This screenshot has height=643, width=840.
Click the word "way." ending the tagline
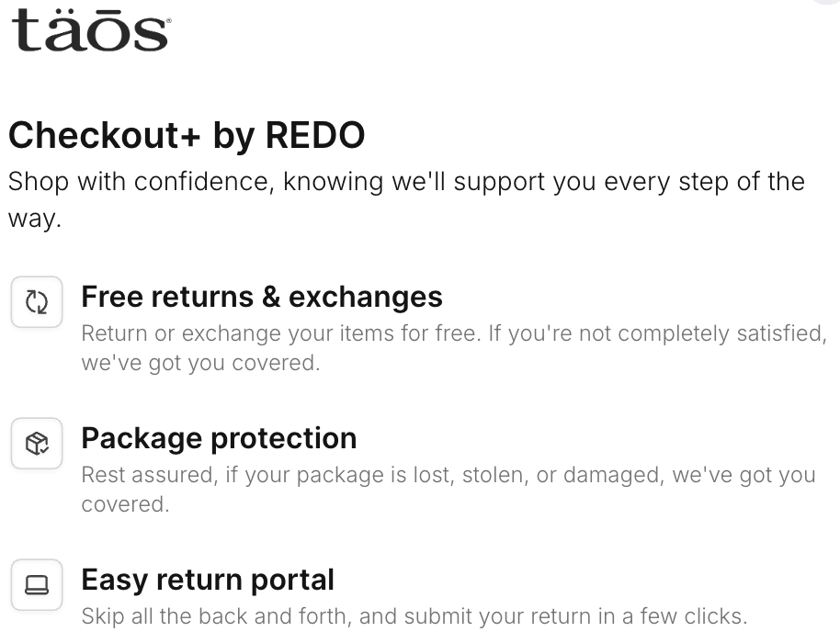click(x=34, y=220)
